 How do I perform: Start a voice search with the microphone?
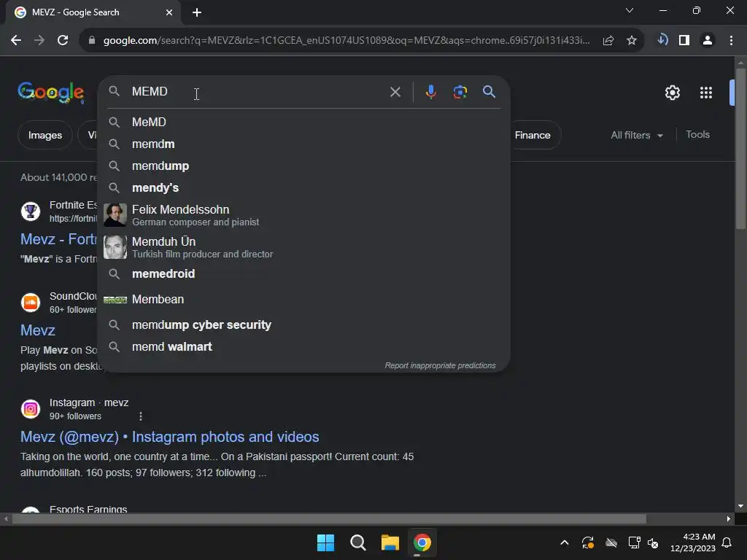[430, 91]
